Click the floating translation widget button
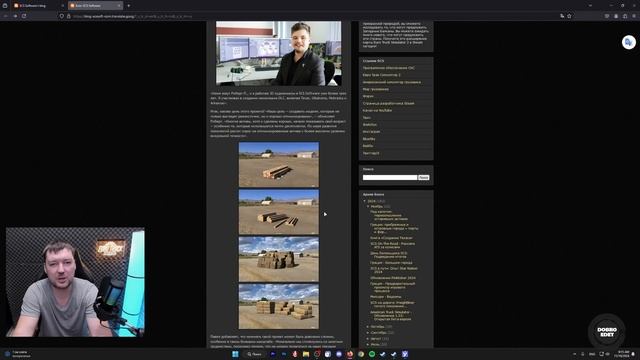The height and width of the screenshot is (360, 640). click(x=629, y=42)
